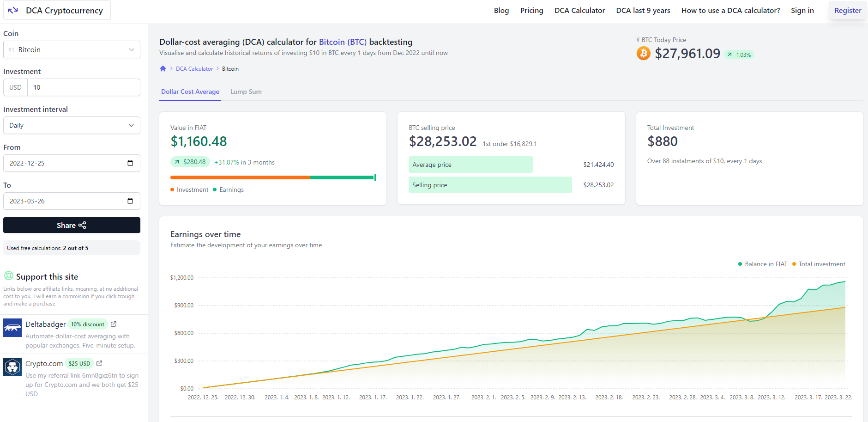Go to DCA Calculator in top nav
The height and width of the screenshot is (422, 868).
click(579, 10)
